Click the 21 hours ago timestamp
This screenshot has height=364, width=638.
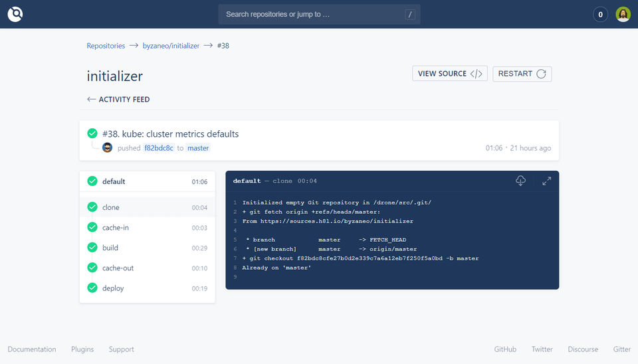530,148
